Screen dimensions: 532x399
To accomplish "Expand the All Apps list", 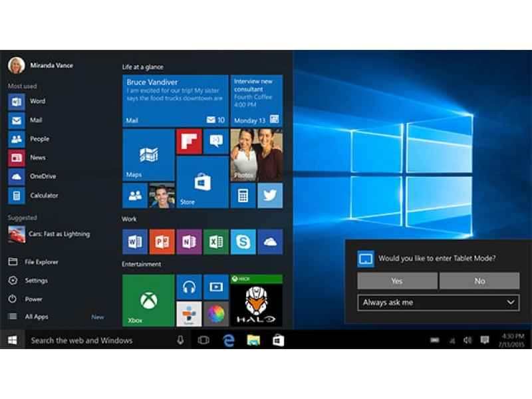I will 37,317.
